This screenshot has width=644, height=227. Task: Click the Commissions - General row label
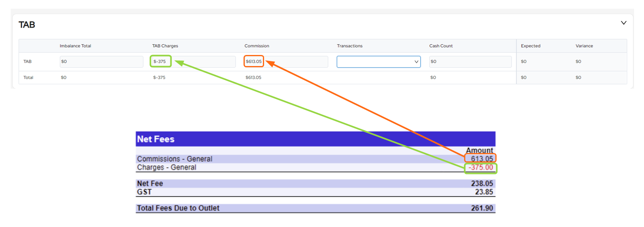(x=175, y=159)
